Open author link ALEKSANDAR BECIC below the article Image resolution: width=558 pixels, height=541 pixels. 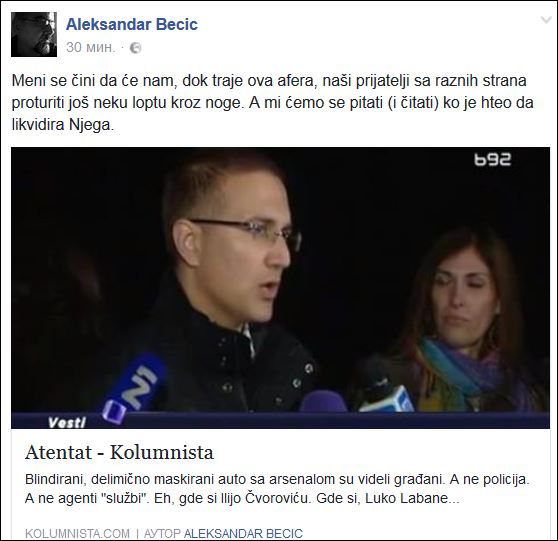click(x=243, y=534)
